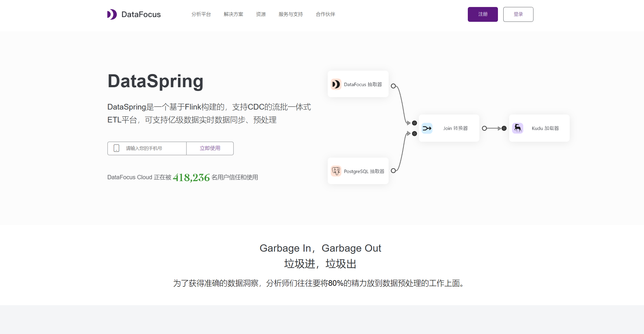Click the Join transformer merge icon
Viewport: 644px width, 334px height.
[427, 128]
